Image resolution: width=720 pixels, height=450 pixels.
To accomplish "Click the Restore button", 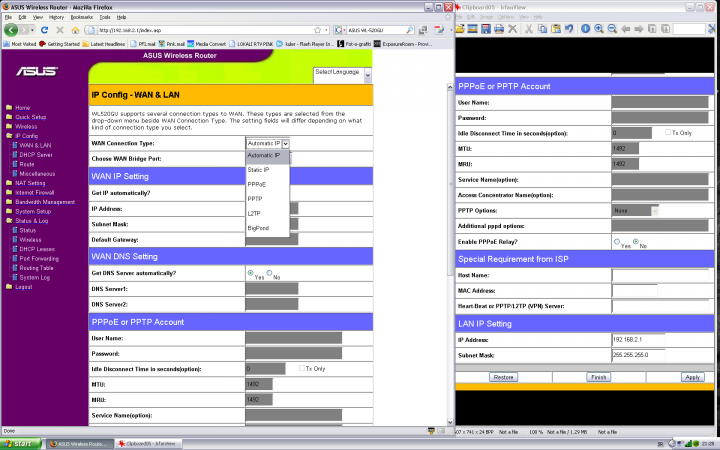I will point(504,377).
